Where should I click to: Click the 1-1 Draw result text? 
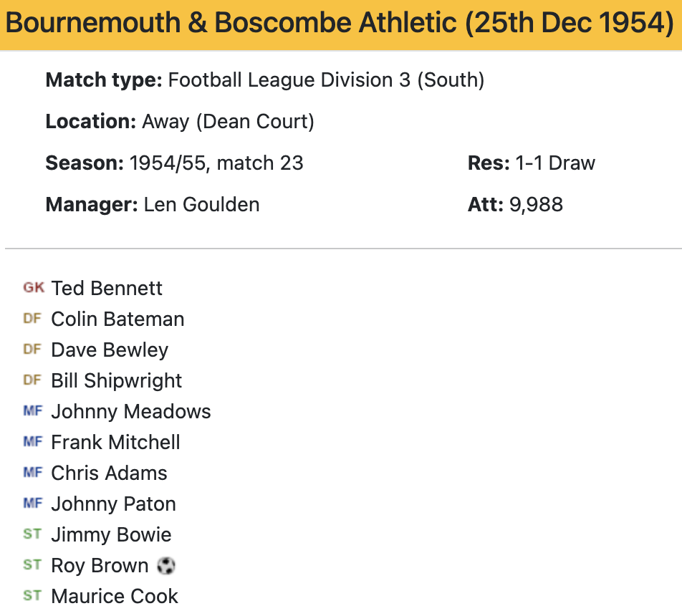(x=555, y=163)
